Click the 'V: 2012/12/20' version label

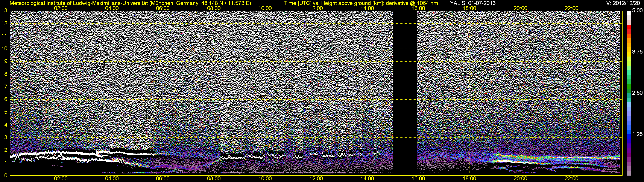(623, 3)
